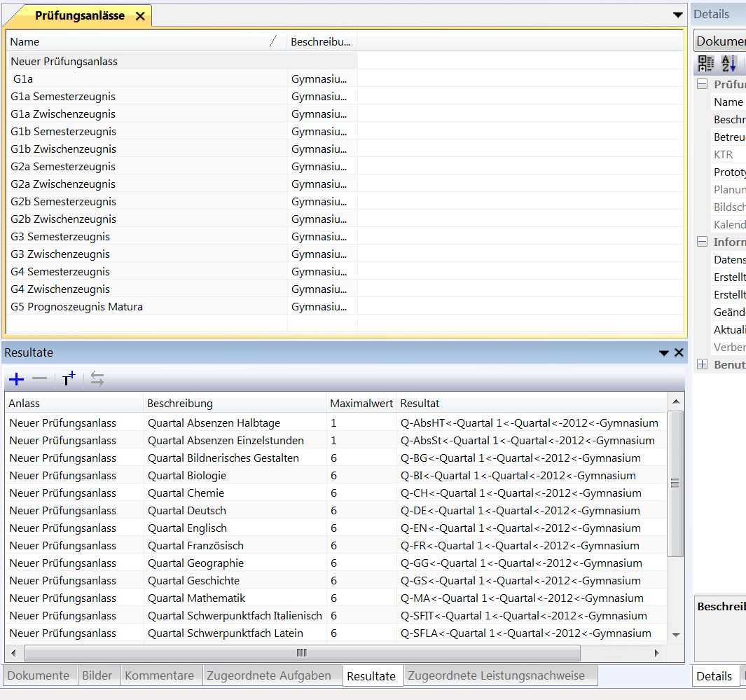Open the Resultate panel options dropdown arrow
The image size is (746, 700).
(664, 353)
